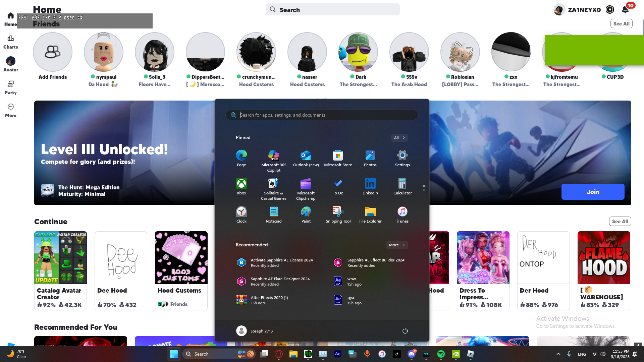This screenshot has height=362, width=644.
Task: Open ZA1NEYXO profile in Roblox header
Action: (x=577, y=10)
